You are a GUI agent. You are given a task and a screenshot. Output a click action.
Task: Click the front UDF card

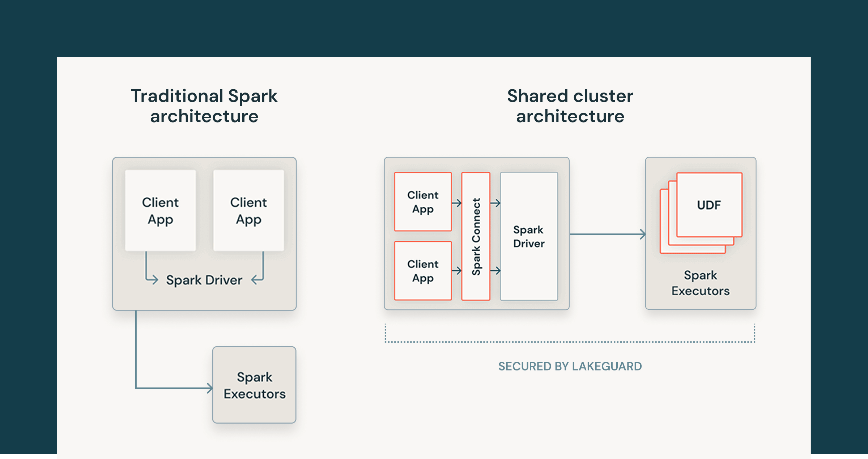tap(709, 205)
